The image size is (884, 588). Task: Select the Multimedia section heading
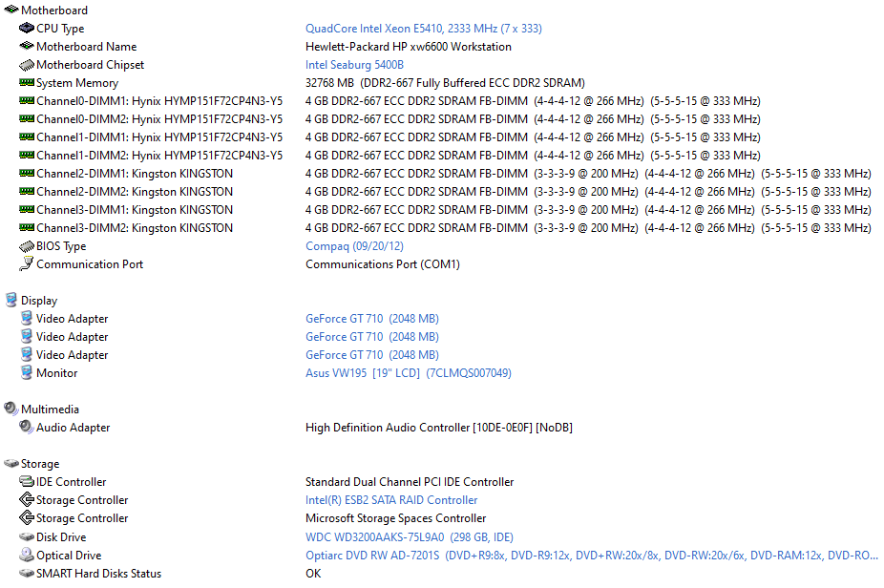pyautogui.click(x=50, y=409)
